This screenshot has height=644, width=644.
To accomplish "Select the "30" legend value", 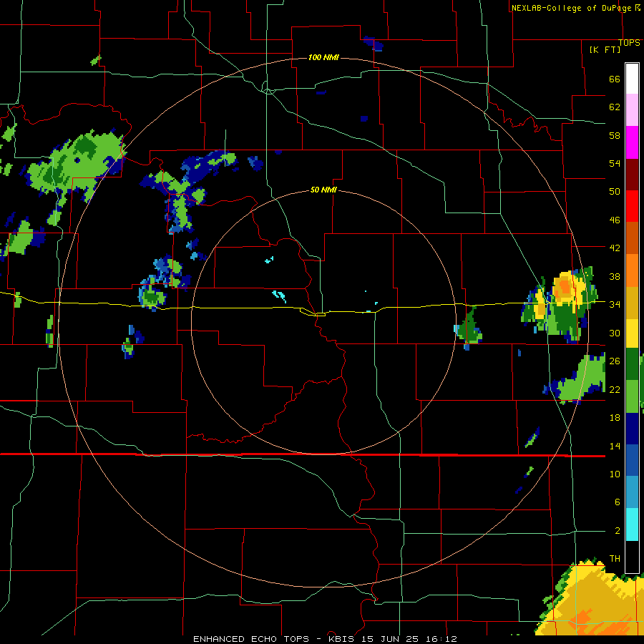I will (x=615, y=333).
